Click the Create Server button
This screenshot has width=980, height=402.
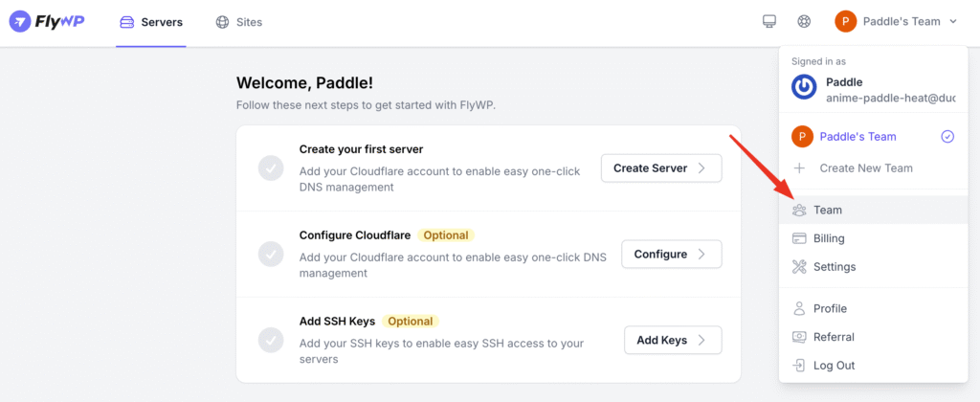click(x=661, y=168)
